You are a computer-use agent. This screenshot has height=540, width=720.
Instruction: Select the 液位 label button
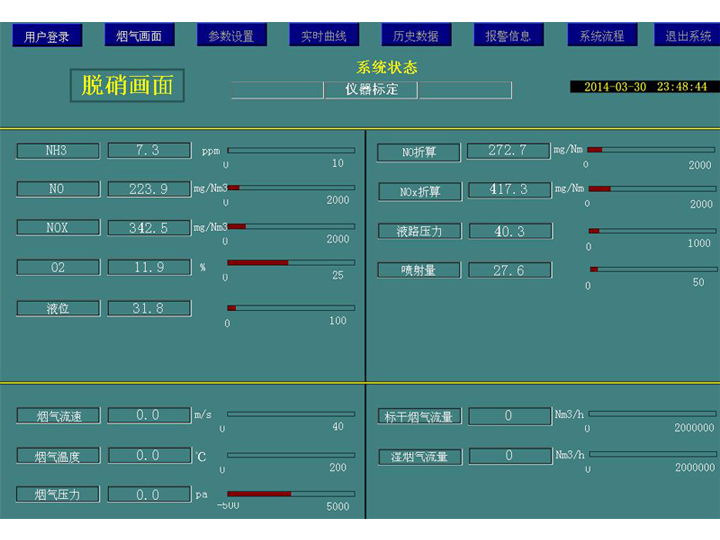click(x=58, y=308)
